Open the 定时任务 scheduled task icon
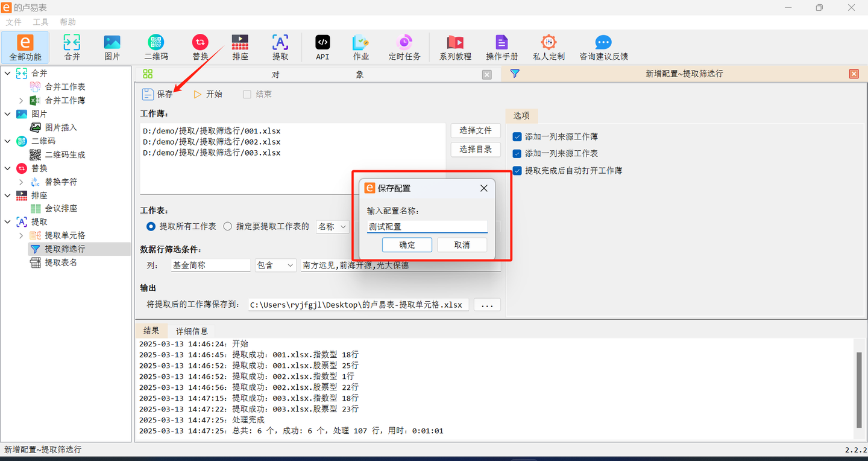Screen dimensions: 868x461 point(404,47)
